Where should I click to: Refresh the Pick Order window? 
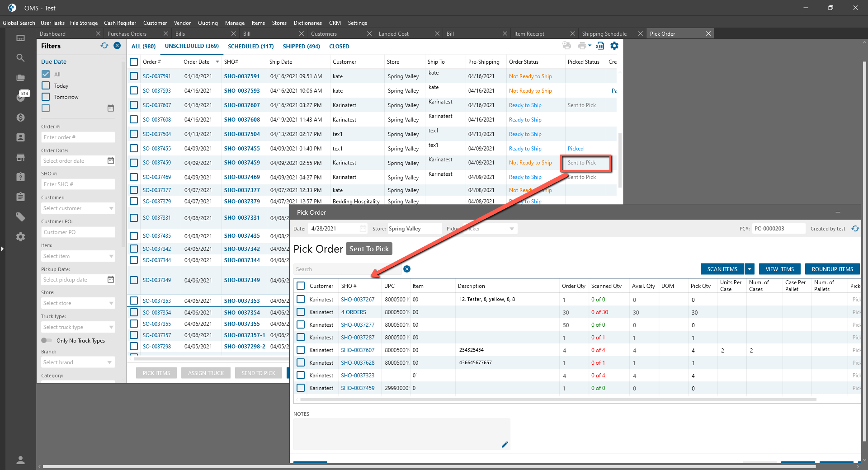coord(855,229)
